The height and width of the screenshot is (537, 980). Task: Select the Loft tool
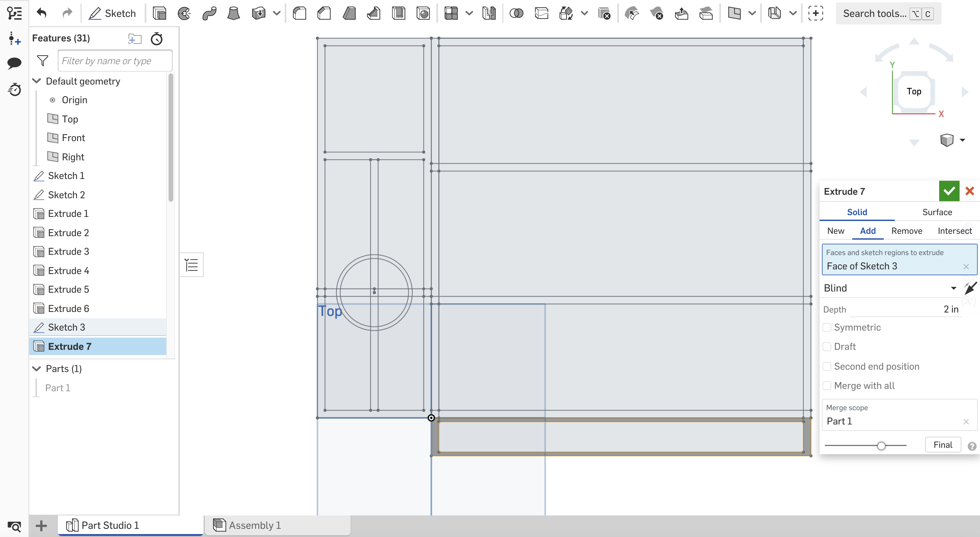[234, 13]
